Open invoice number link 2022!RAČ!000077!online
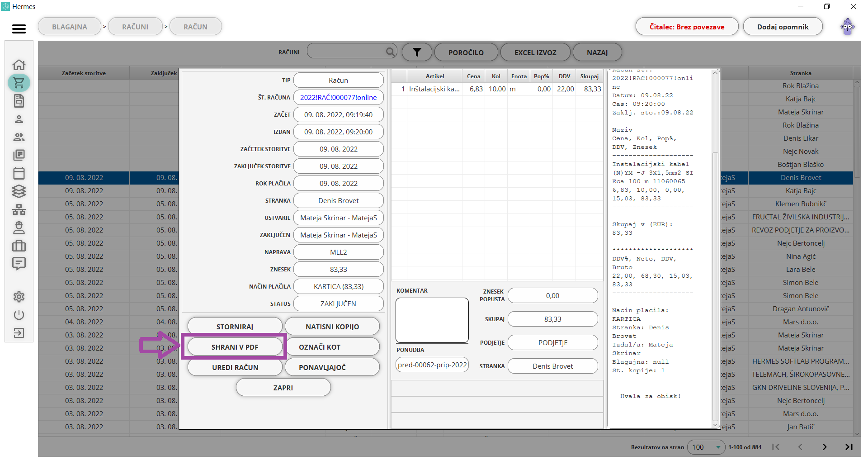This screenshot has height=465, width=868. [339, 97]
